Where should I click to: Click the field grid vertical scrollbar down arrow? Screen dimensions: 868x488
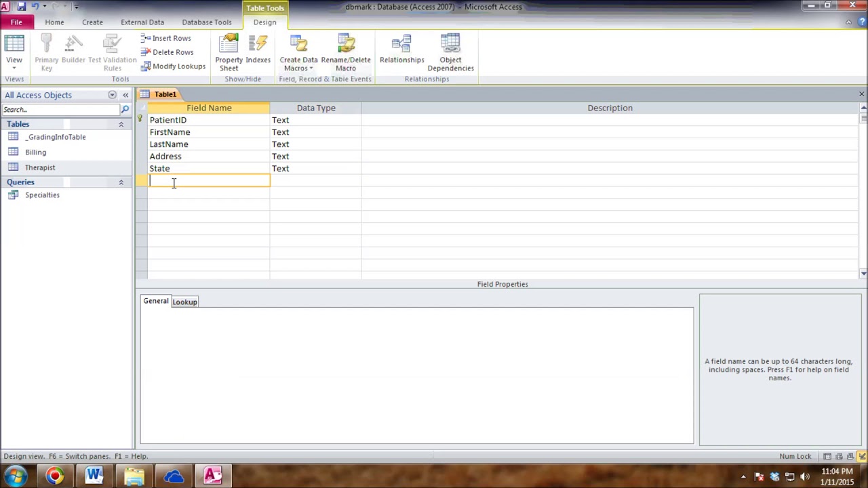click(863, 273)
